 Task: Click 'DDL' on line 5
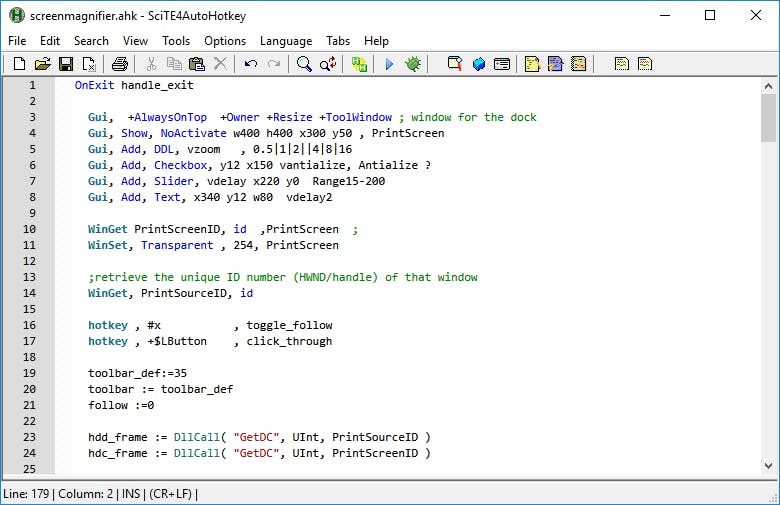point(164,149)
